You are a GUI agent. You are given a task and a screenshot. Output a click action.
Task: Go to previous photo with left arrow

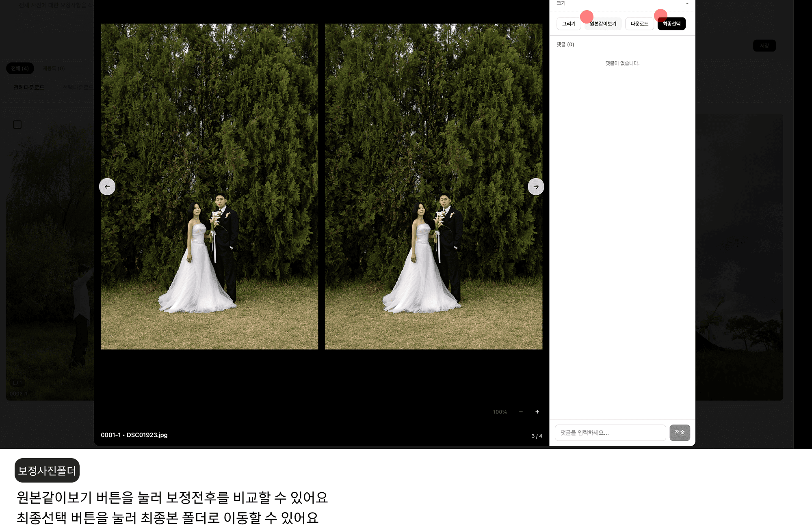[x=107, y=187]
